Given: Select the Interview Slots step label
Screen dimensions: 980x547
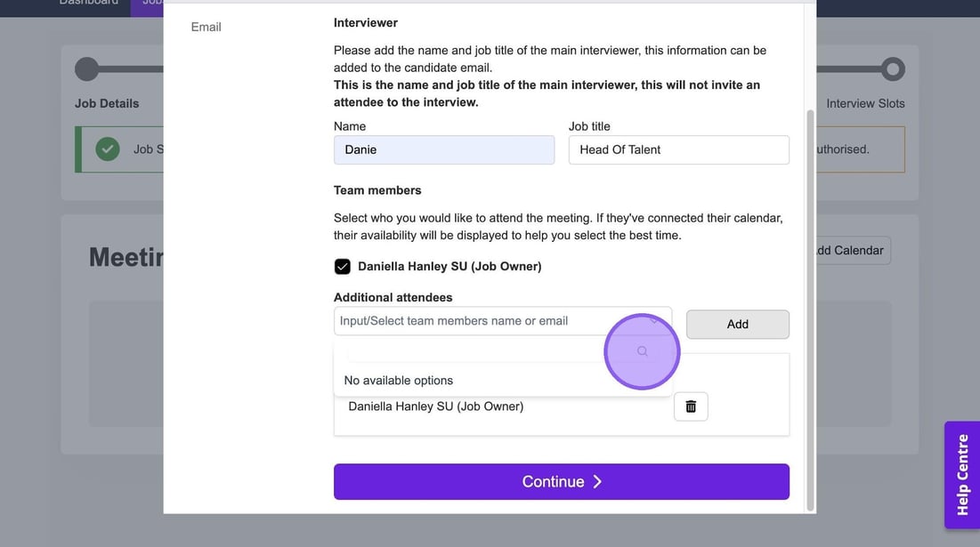Looking at the screenshot, I should tap(865, 103).
